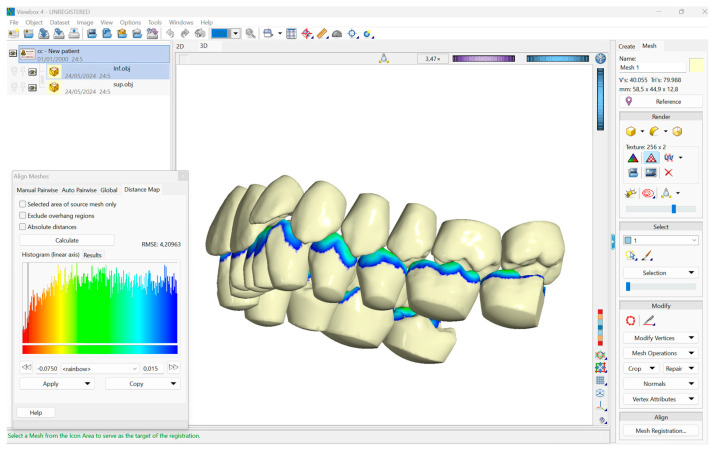Toggle visibility eye of sup.obj mesh

click(x=32, y=87)
